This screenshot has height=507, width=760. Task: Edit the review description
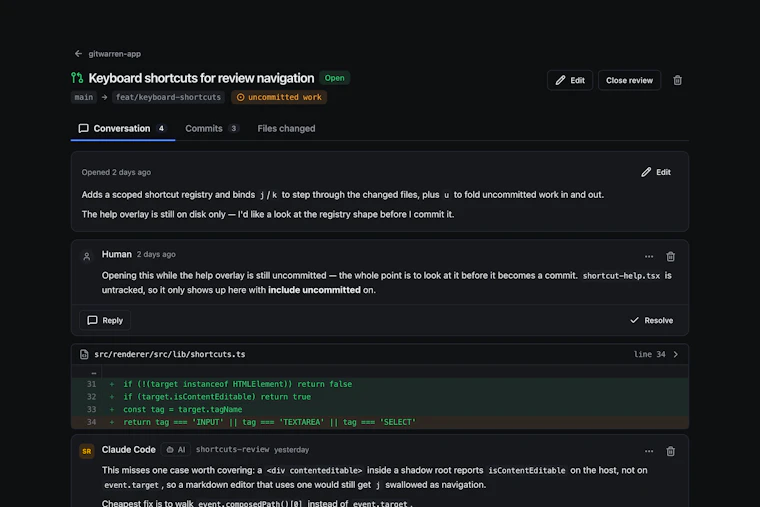point(656,172)
